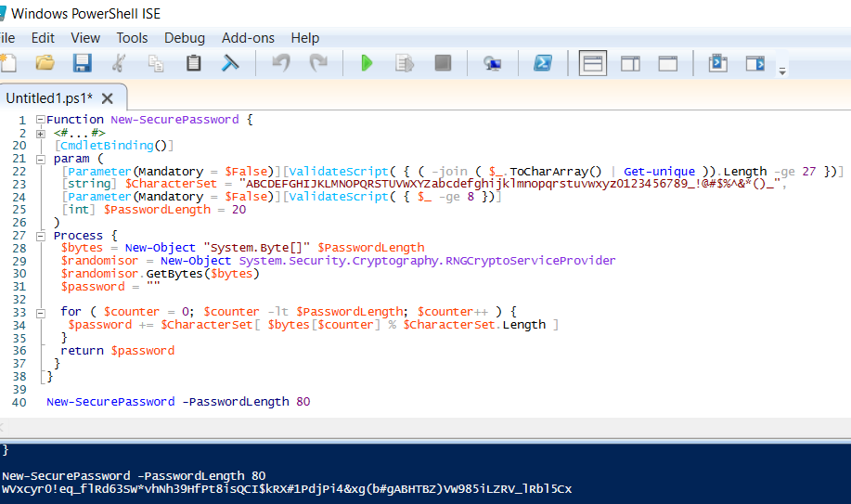Open the Add-ons menu
Image resolution: width=851 pixels, height=504 pixels.
click(248, 38)
